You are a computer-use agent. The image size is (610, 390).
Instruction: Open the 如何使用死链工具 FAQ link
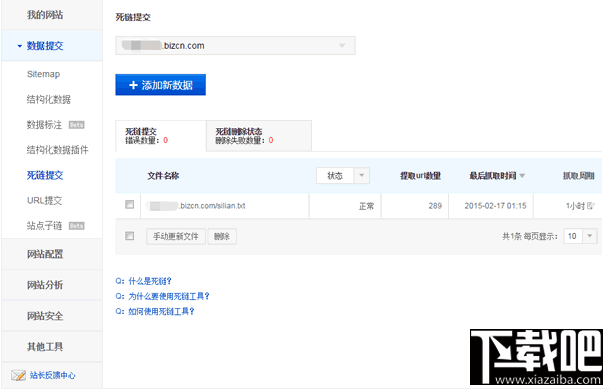click(161, 311)
